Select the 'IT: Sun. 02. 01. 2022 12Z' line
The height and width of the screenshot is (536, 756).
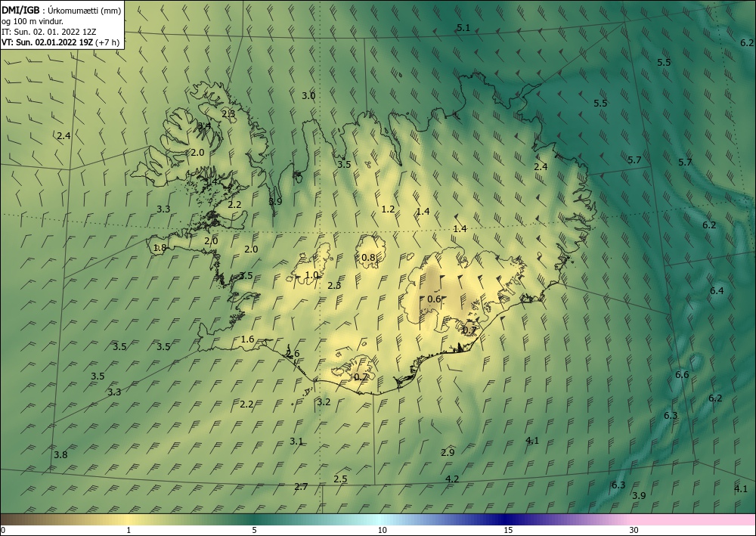coord(48,32)
